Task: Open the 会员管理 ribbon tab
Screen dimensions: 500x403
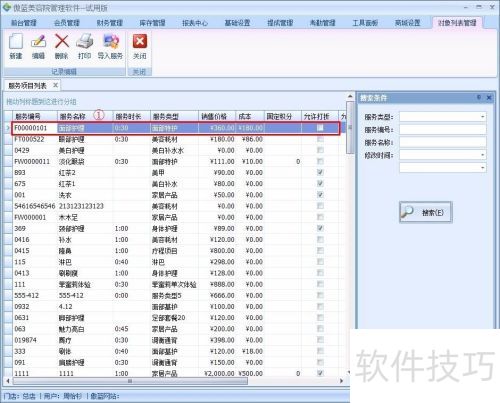Action: [x=67, y=23]
